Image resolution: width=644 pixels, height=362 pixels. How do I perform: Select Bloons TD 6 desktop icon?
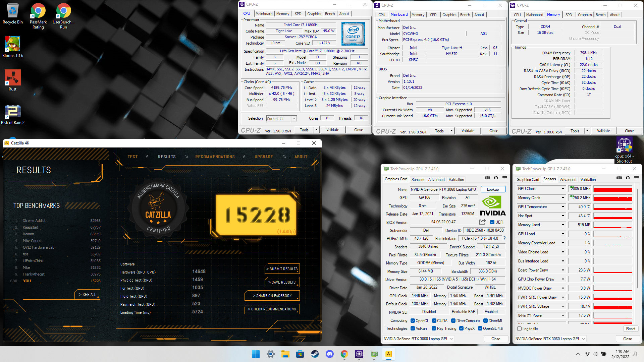pos(12,47)
